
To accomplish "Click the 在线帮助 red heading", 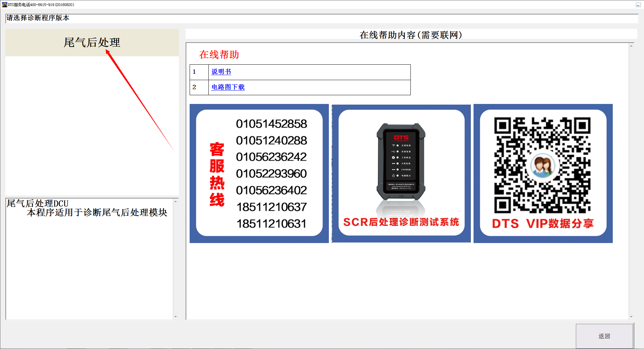I will pos(219,55).
